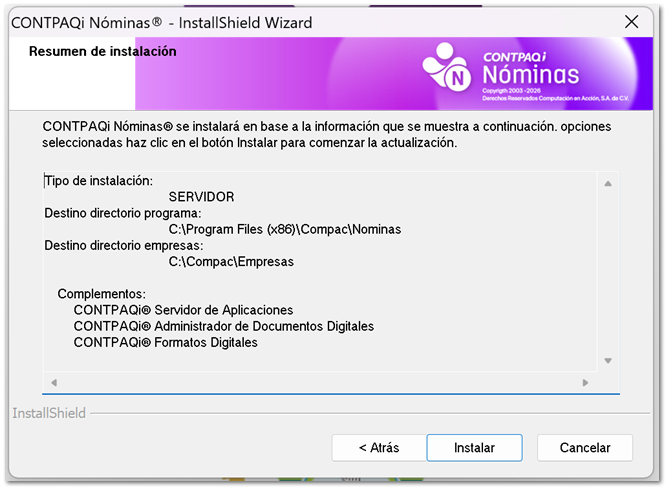Image resolution: width=668 pixels, height=490 pixels.
Task: Click the 'Destino directorio programa:' label
Action: point(123,213)
